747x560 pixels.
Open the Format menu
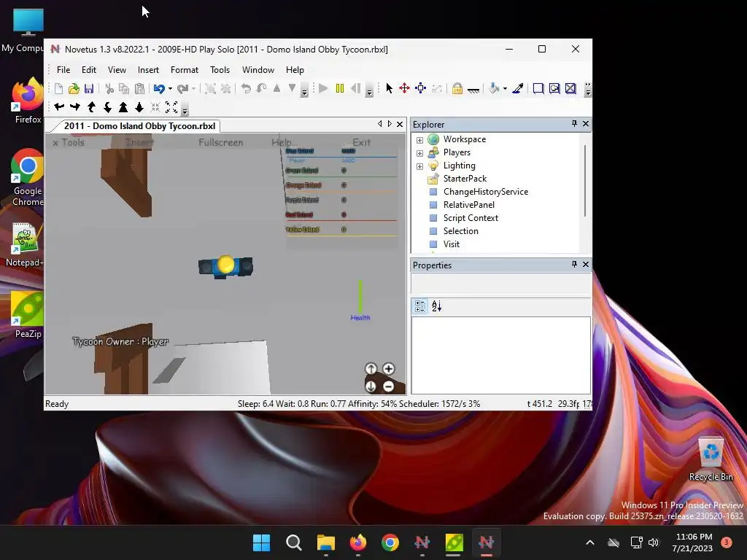pyautogui.click(x=185, y=70)
